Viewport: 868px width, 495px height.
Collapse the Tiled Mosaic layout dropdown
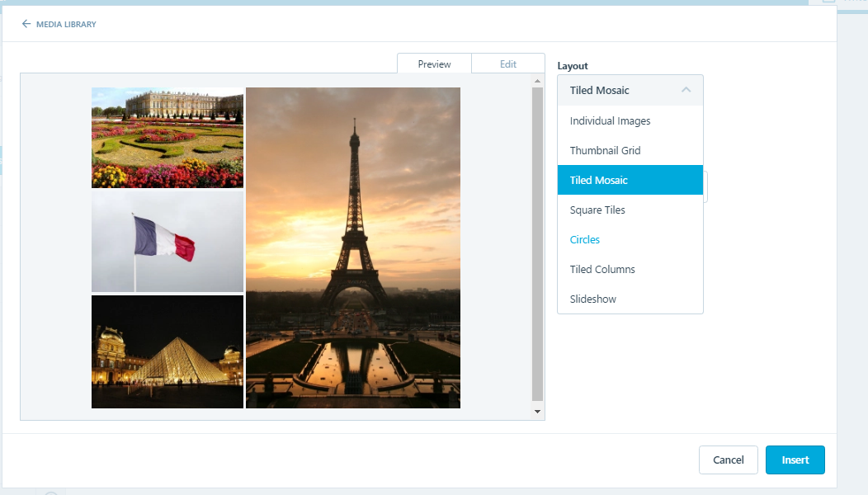tap(630, 91)
